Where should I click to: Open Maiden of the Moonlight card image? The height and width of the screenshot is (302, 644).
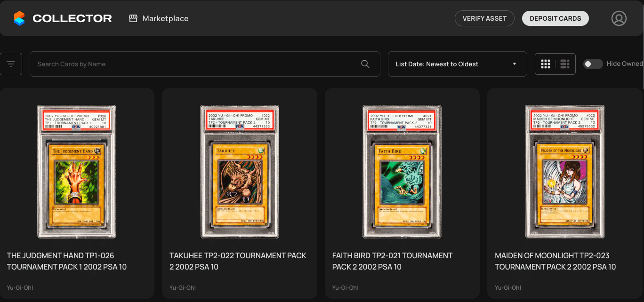pos(564,172)
